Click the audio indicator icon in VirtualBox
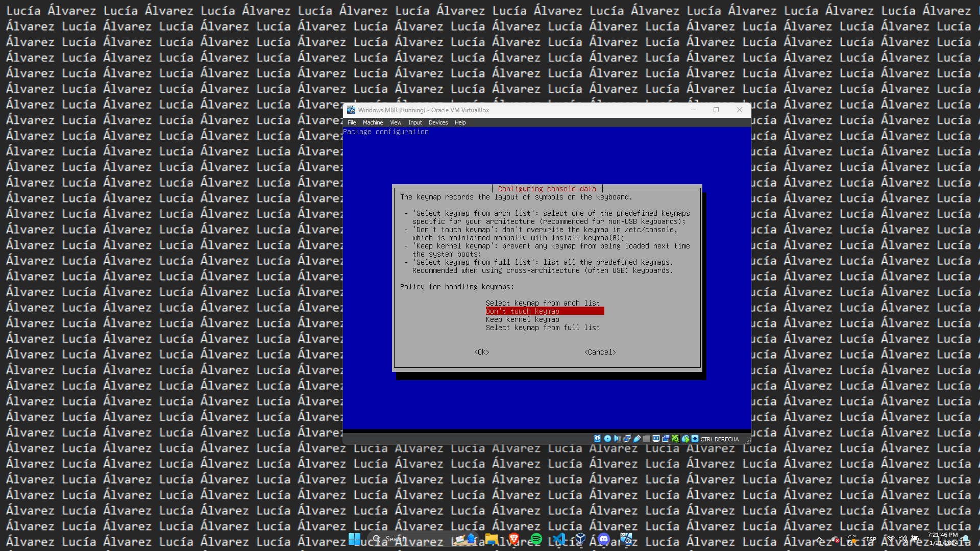Image resolution: width=980 pixels, height=551 pixels. tap(617, 439)
